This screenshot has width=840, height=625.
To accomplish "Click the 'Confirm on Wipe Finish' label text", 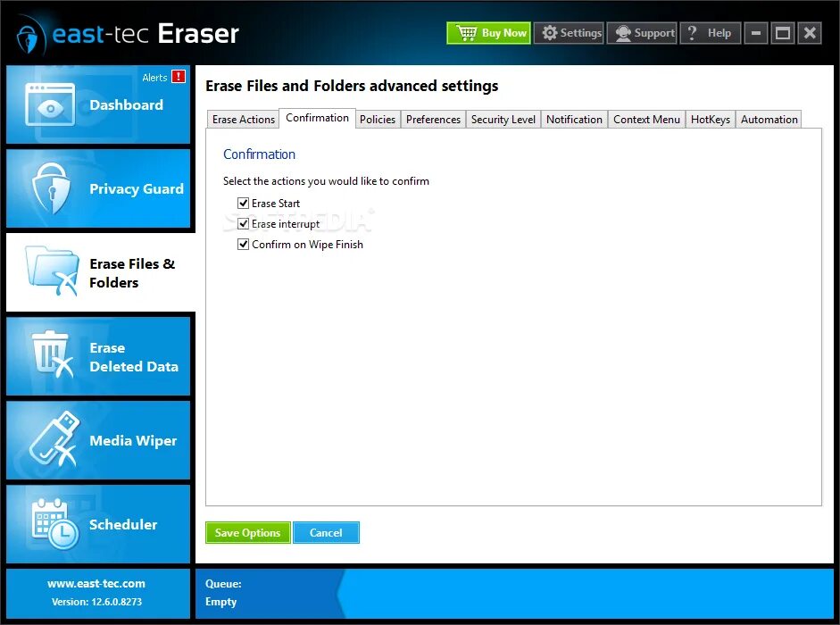I will [x=307, y=245].
